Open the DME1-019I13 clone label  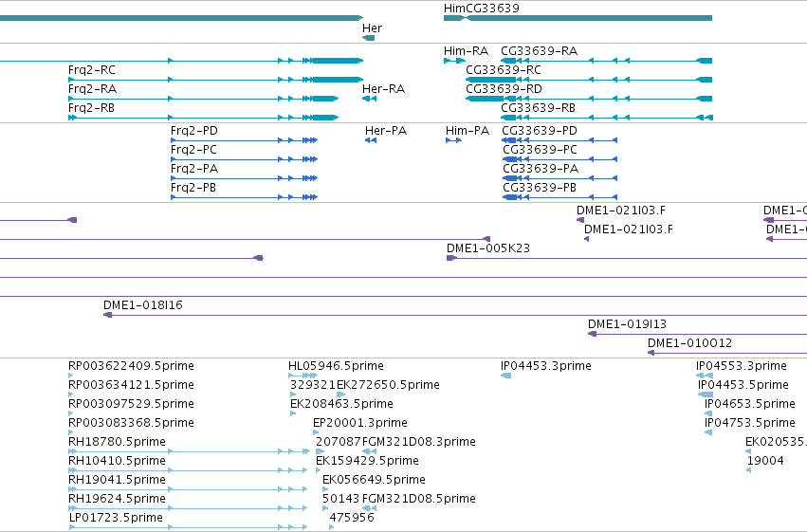click(627, 324)
